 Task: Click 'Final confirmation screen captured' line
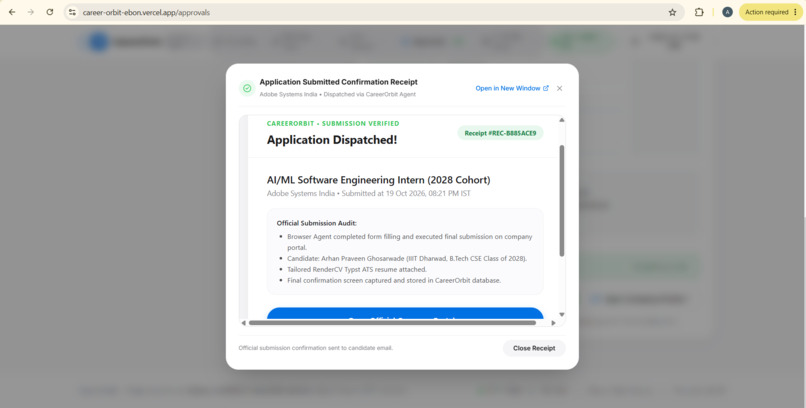(394, 281)
